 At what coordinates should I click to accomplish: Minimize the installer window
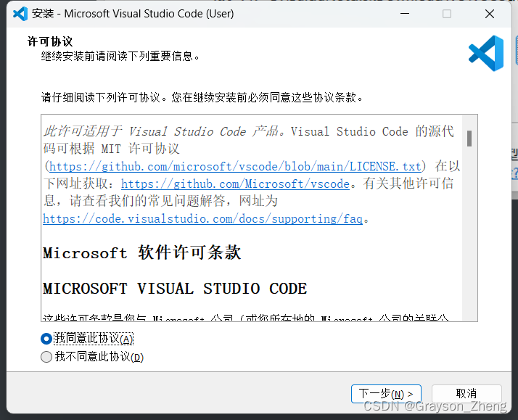tap(405, 14)
